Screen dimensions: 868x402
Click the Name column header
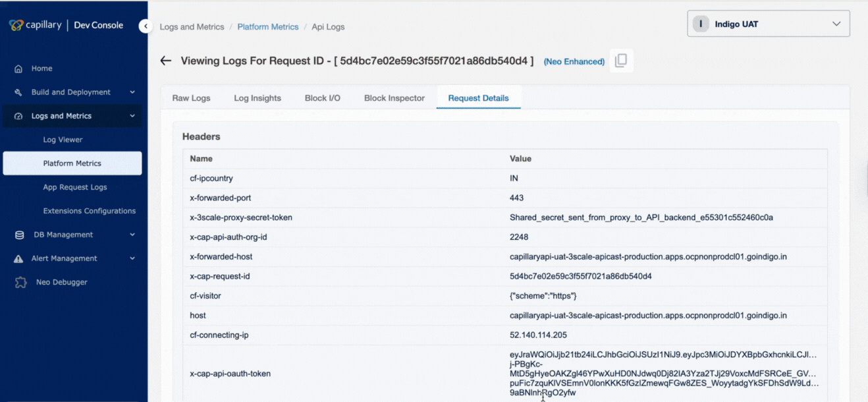point(202,159)
